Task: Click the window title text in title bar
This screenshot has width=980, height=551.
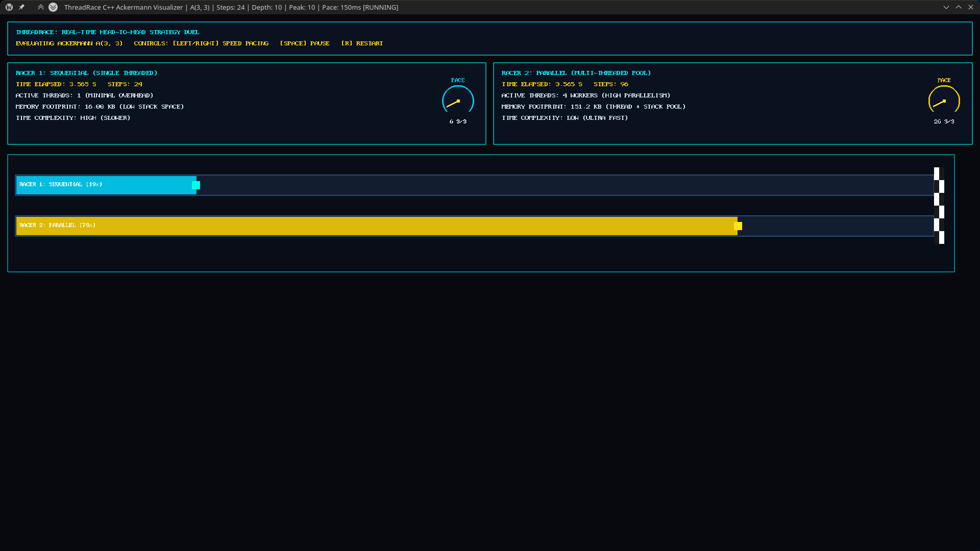Action: click(231, 7)
